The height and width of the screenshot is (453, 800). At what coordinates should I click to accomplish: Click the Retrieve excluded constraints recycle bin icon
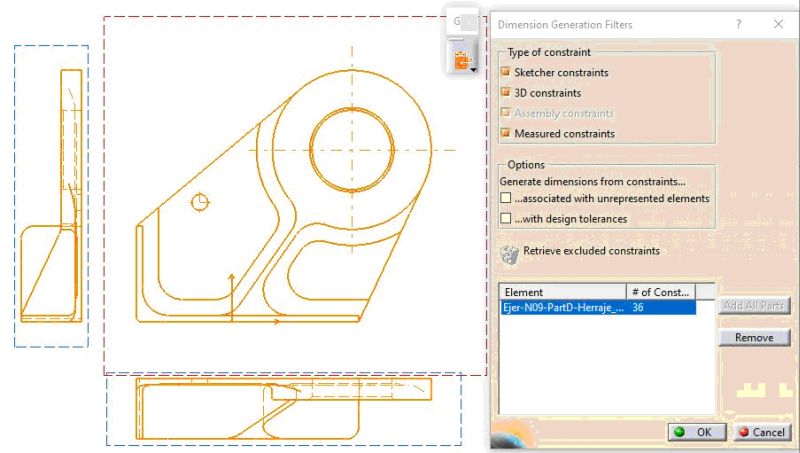point(509,254)
